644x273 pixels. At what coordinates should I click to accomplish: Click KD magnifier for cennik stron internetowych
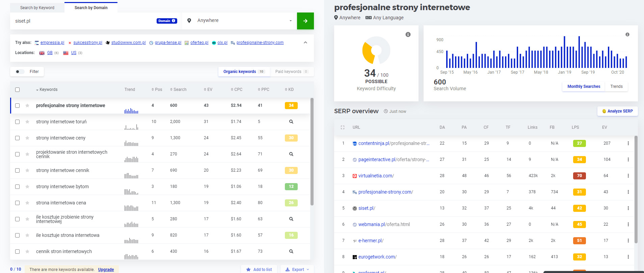pyautogui.click(x=291, y=251)
